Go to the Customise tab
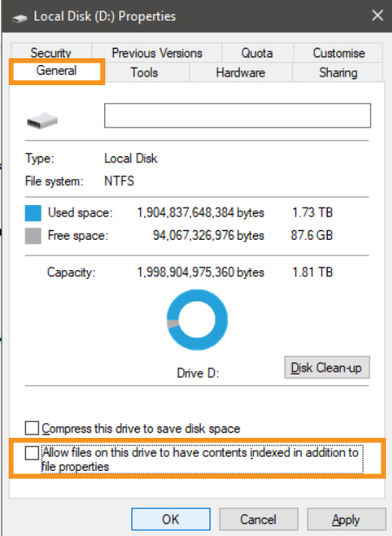Image resolution: width=392 pixels, height=536 pixels. (339, 53)
